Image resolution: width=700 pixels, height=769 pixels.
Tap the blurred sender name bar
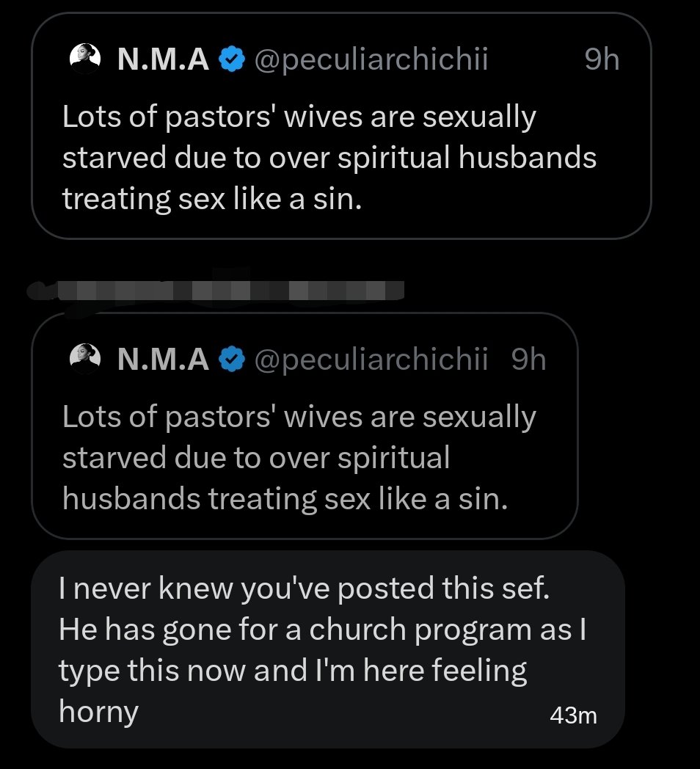[220, 291]
